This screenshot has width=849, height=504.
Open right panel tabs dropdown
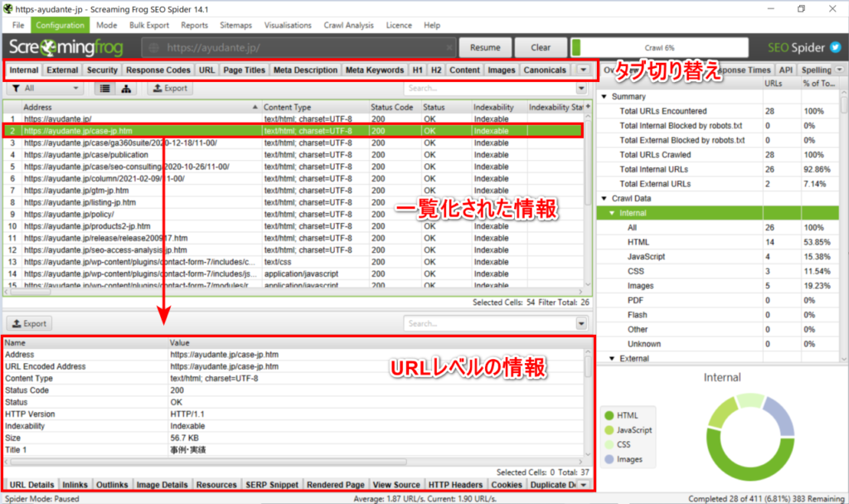pos(840,70)
